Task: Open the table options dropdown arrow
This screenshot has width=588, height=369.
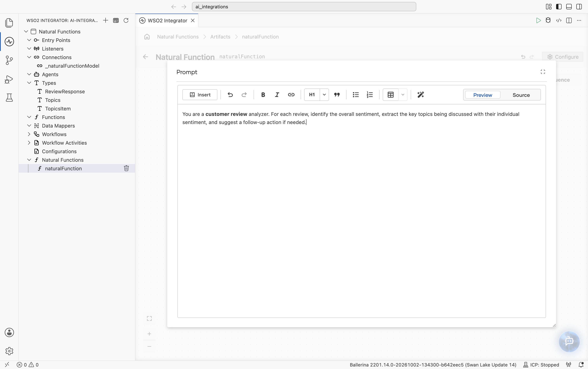Action: pos(403,95)
